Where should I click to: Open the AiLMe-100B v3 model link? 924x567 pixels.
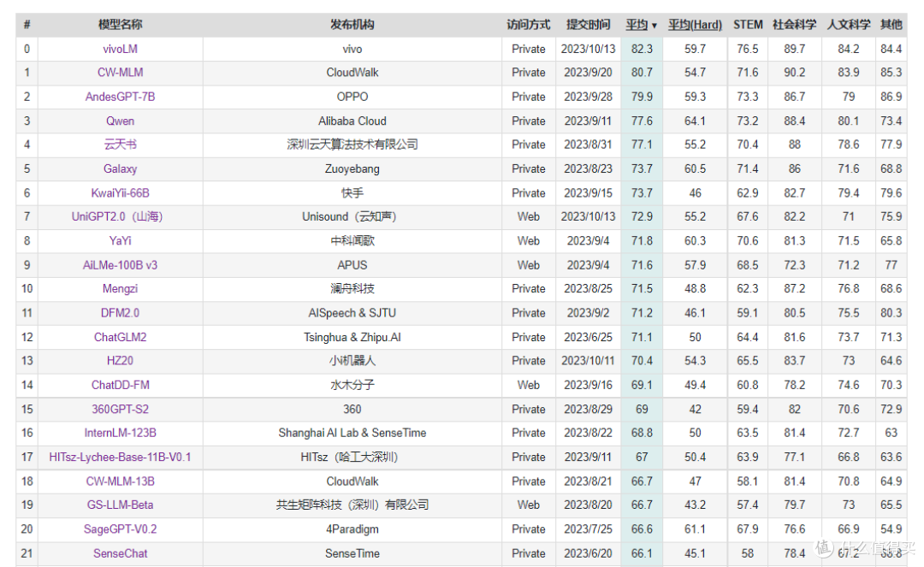pyautogui.click(x=121, y=265)
